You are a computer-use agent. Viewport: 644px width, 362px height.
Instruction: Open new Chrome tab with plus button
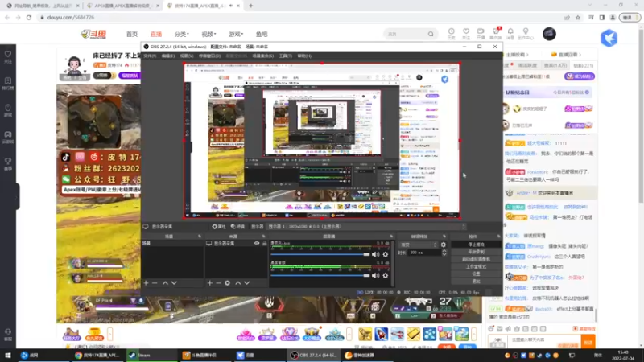click(x=251, y=6)
